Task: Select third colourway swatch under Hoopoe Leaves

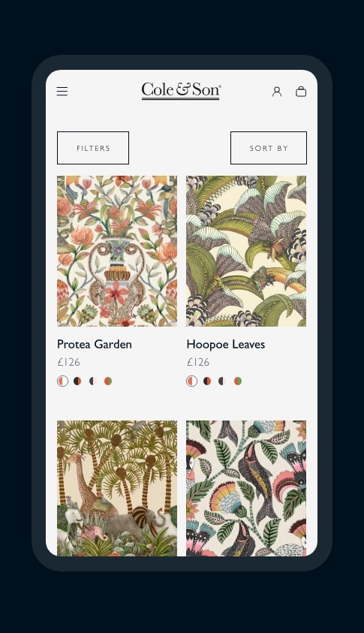Action: (x=222, y=381)
